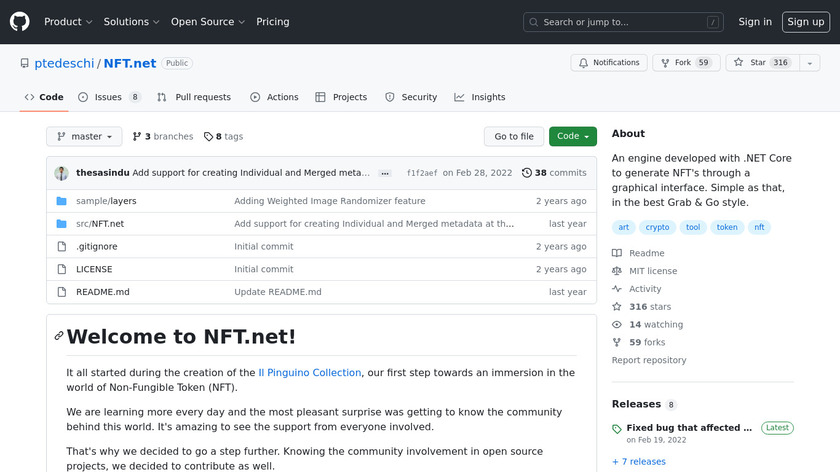Expand the commit message ellipsis
The image size is (840, 472).
point(384,173)
